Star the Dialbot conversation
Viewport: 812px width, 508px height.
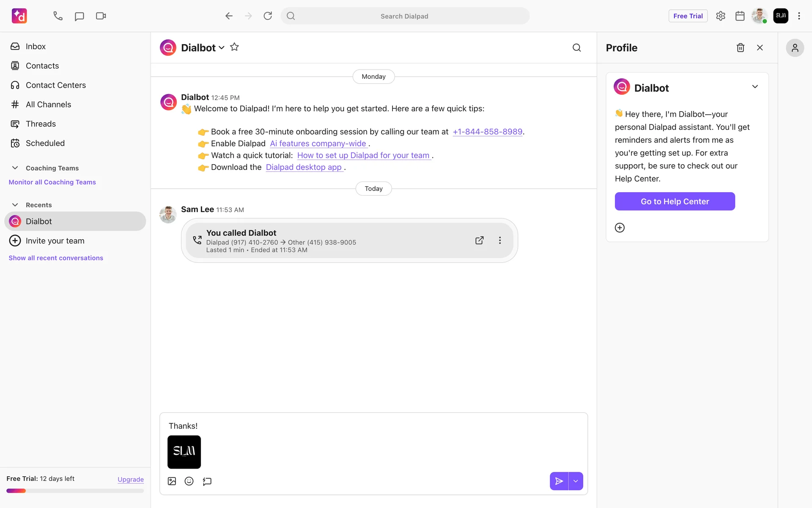click(234, 47)
